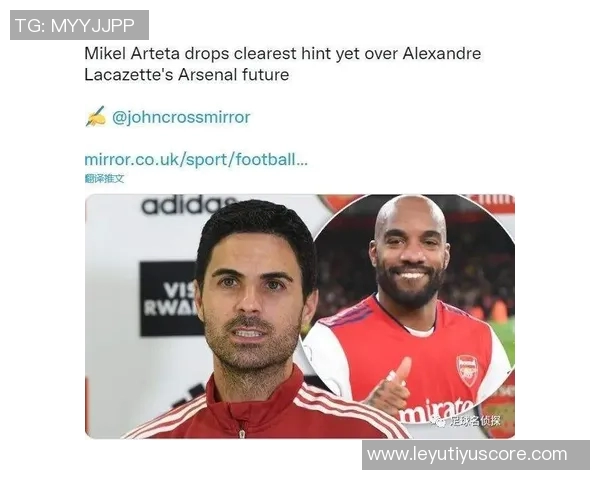The width and height of the screenshot is (600, 480).
Task: Click the 足球名侦探 watermark text
Action: [x=475, y=421]
